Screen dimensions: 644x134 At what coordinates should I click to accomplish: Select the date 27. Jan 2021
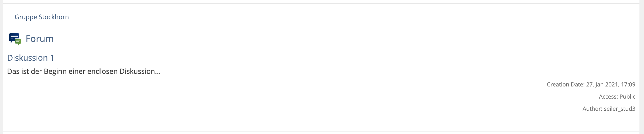(x=602, y=84)
